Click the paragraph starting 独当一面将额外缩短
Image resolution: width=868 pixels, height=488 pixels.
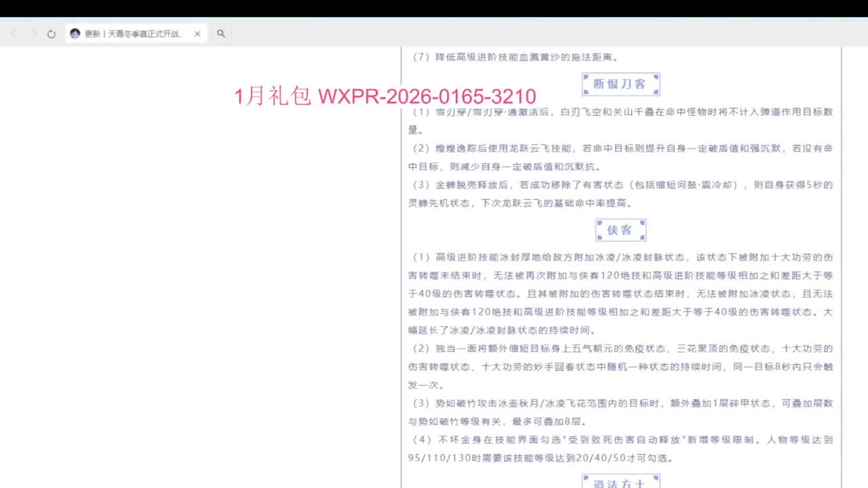click(x=620, y=367)
